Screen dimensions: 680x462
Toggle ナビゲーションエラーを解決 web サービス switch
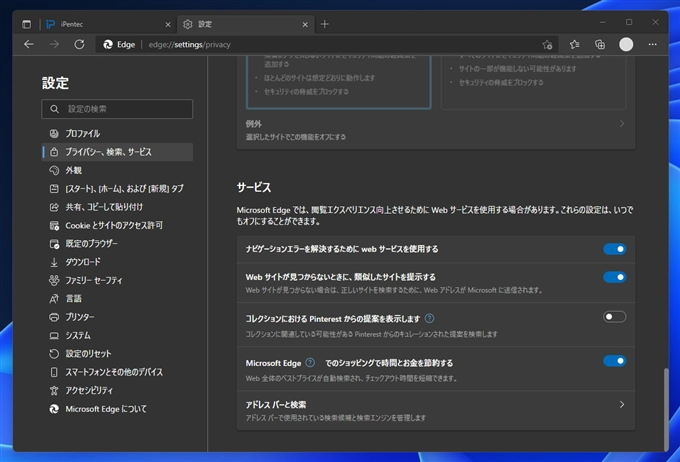coord(615,249)
